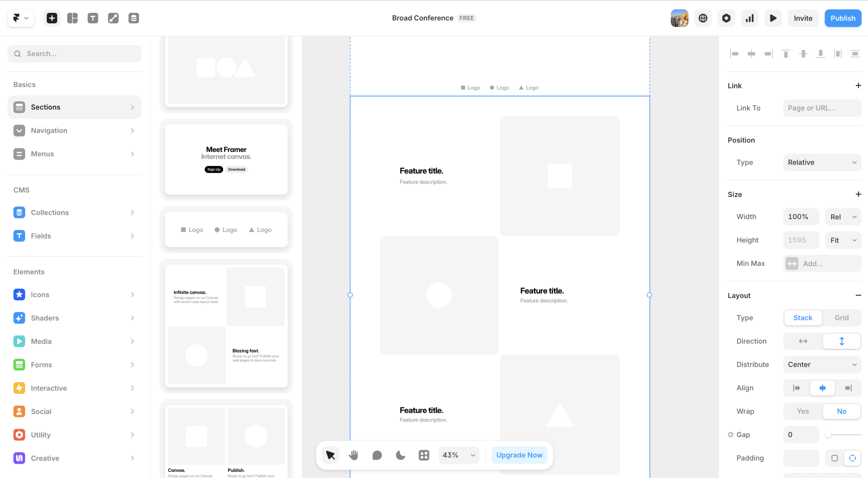Set Wrap to No
The height and width of the screenshot is (478, 868).
tap(842, 411)
